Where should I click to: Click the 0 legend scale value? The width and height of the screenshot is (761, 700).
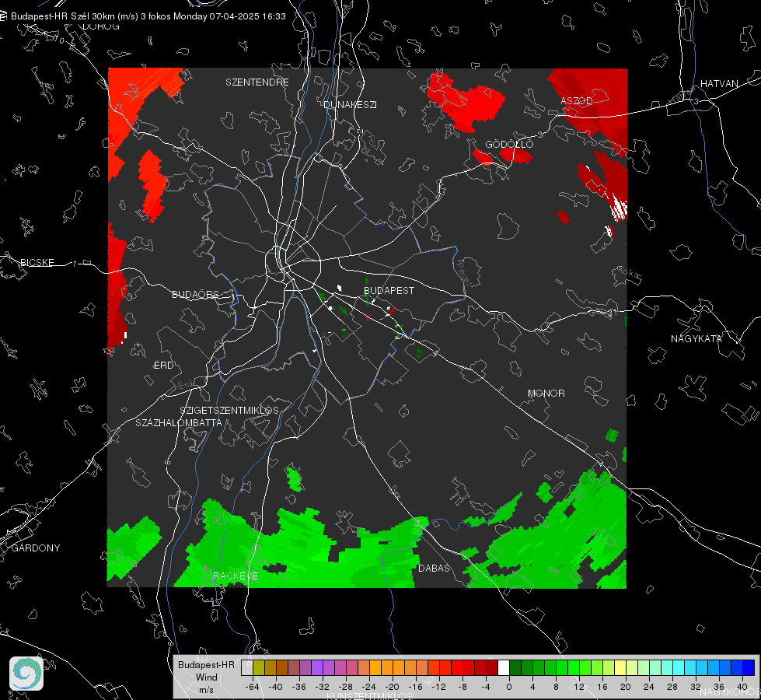point(508,687)
